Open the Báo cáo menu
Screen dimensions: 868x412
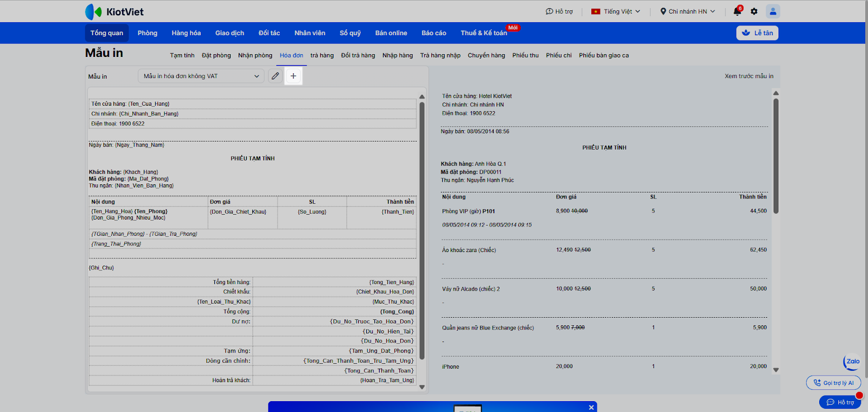click(x=433, y=33)
